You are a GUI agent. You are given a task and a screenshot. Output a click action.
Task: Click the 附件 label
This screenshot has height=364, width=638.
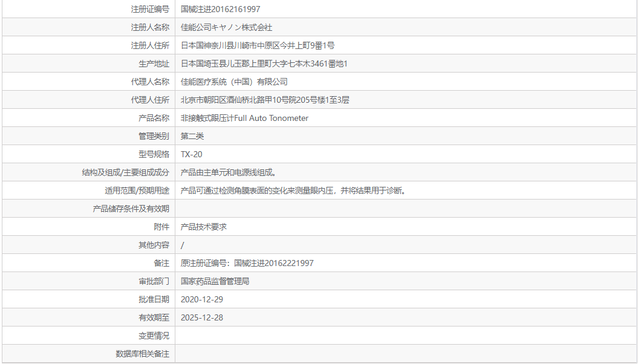point(161,227)
